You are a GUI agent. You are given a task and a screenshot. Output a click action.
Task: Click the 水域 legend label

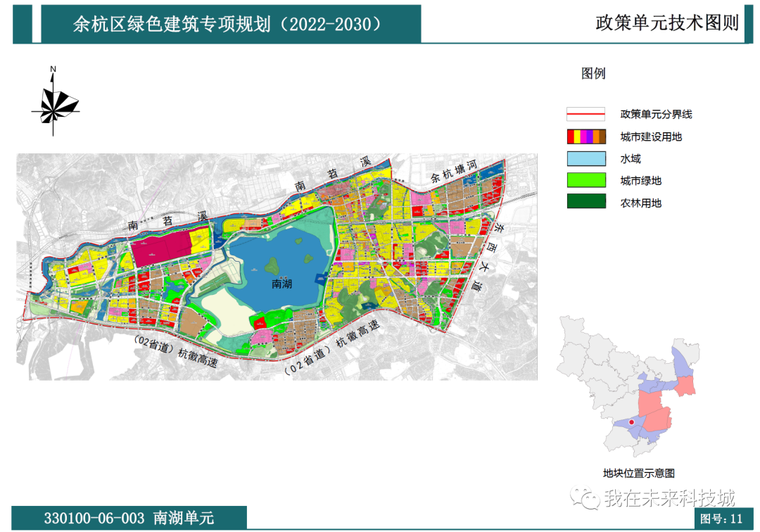coord(630,159)
